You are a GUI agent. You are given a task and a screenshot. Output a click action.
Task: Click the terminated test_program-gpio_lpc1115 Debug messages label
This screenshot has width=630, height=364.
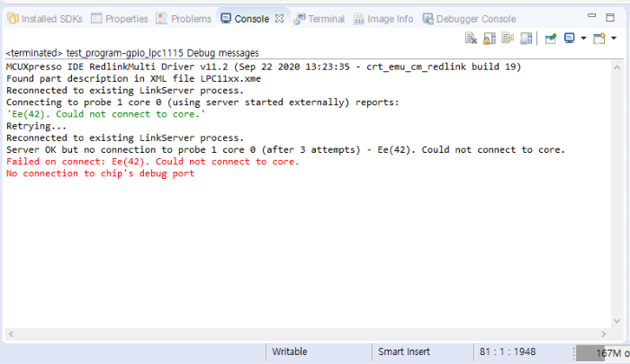coord(132,53)
